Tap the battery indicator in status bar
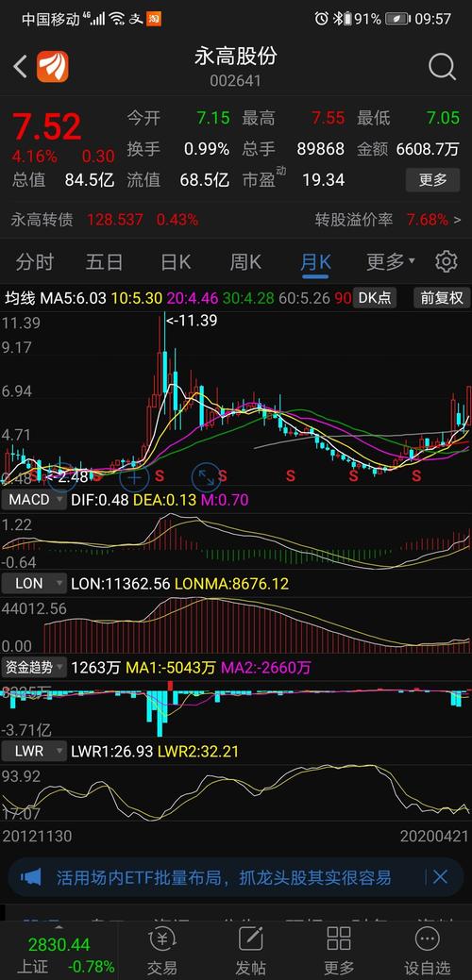The image size is (472, 980). (x=397, y=19)
